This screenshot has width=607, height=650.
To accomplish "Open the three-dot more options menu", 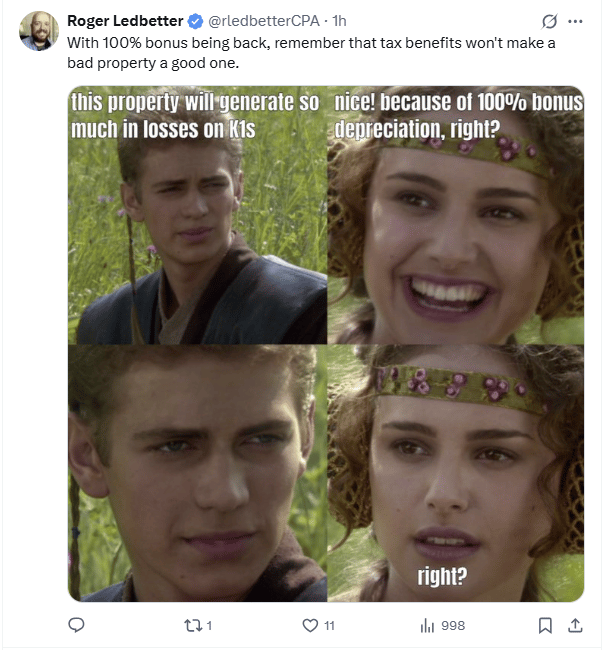I will point(575,21).
